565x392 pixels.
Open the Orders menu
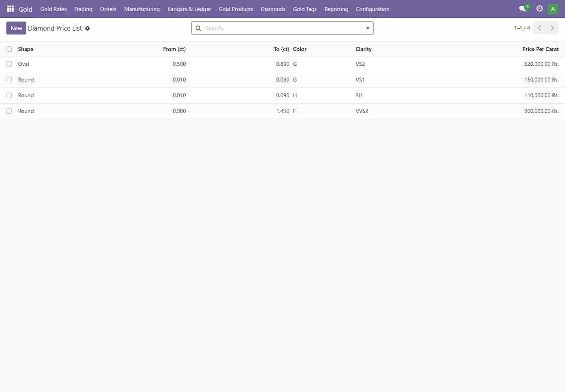coord(108,9)
